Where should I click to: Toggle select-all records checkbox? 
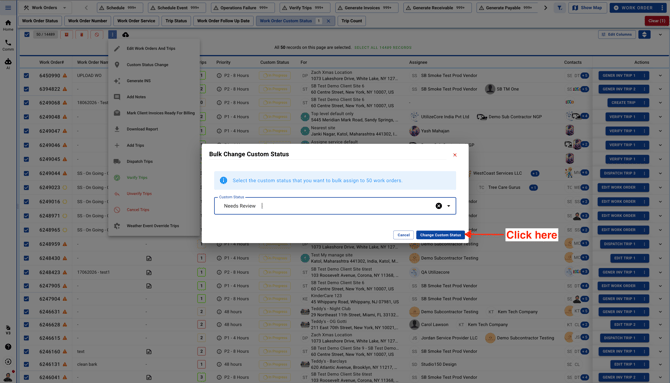click(27, 35)
